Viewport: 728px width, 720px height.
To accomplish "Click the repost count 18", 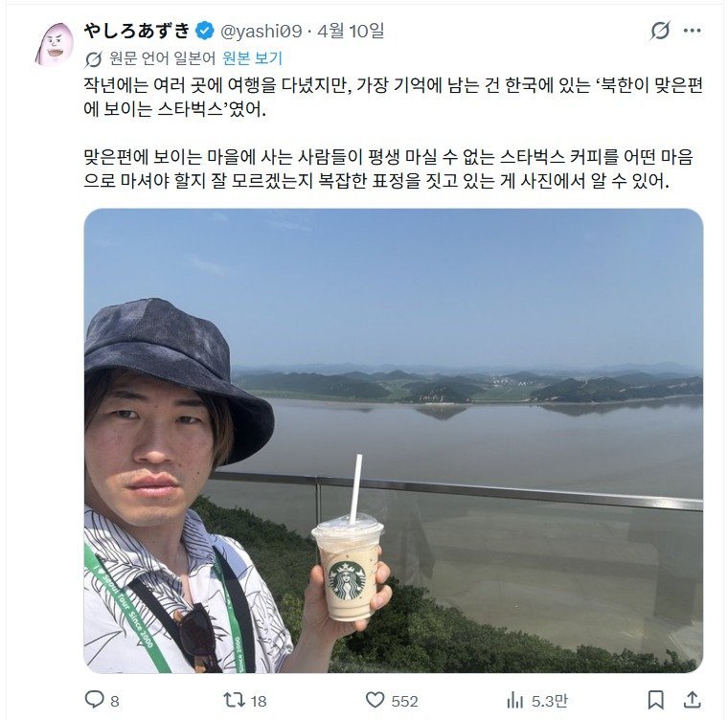I will pyautogui.click(x=259, y=701).
